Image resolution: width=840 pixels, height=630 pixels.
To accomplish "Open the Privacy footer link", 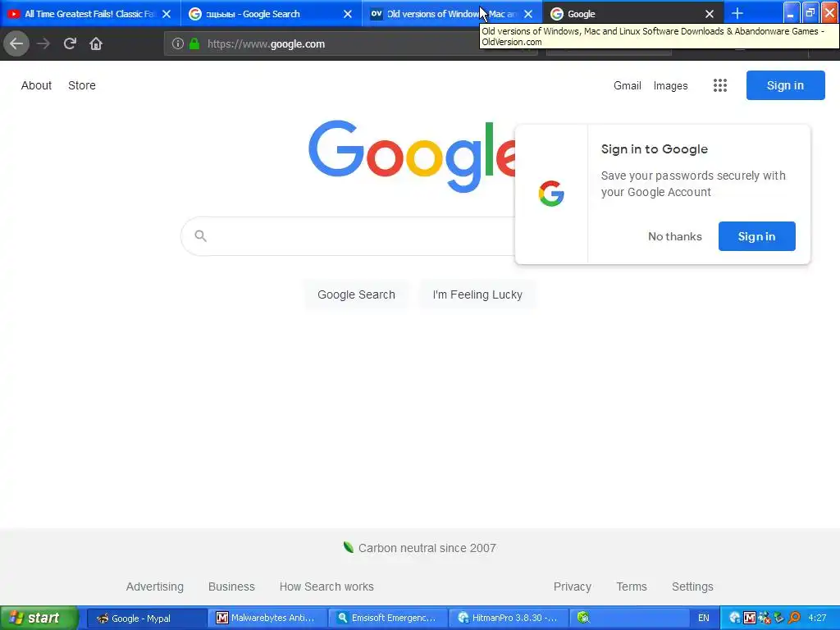I will click(x=572, y=587).
